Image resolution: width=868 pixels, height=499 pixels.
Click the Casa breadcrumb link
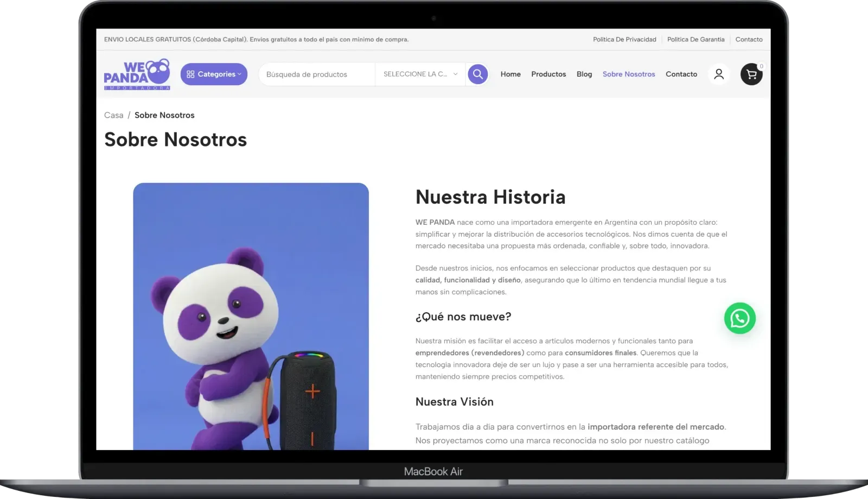point(114,115)
